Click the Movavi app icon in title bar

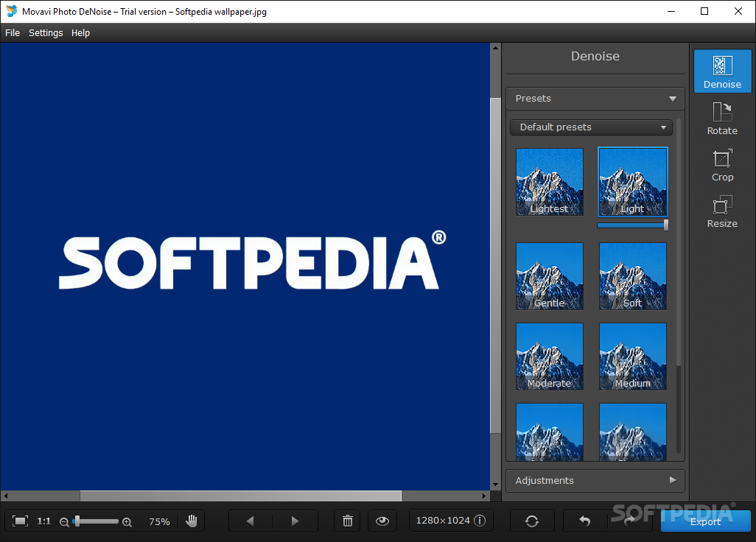(x=12, y=11)
